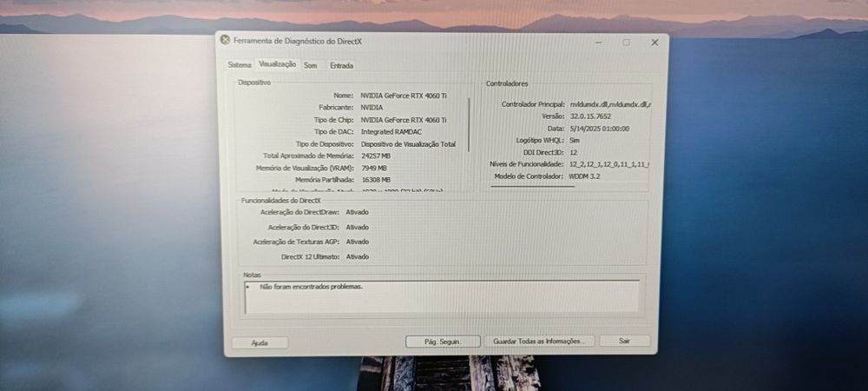Select the Visualização tab
The image size is (868, 391).
tap(278, 64)
